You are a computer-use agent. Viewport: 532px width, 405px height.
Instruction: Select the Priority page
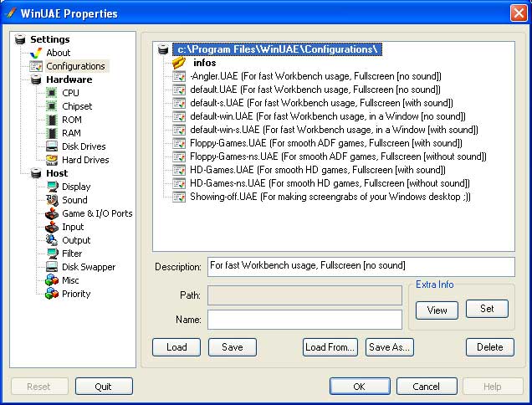pyautogui.click(x=76, y=294)
